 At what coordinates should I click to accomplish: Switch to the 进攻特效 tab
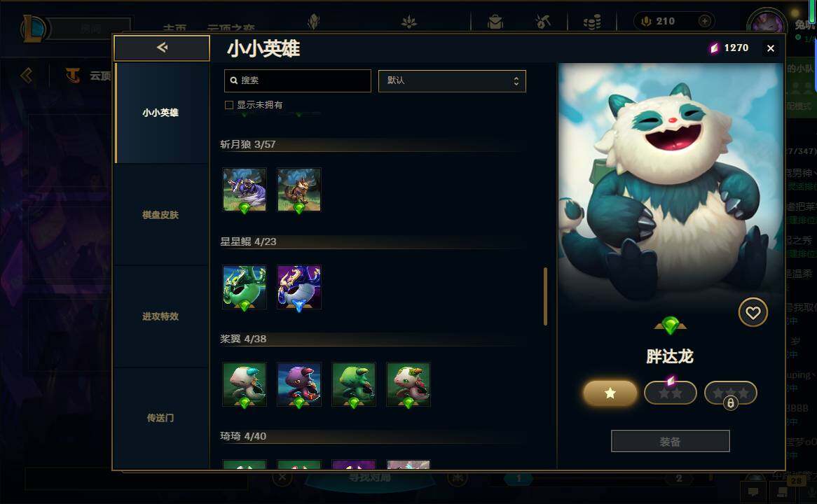160,316
